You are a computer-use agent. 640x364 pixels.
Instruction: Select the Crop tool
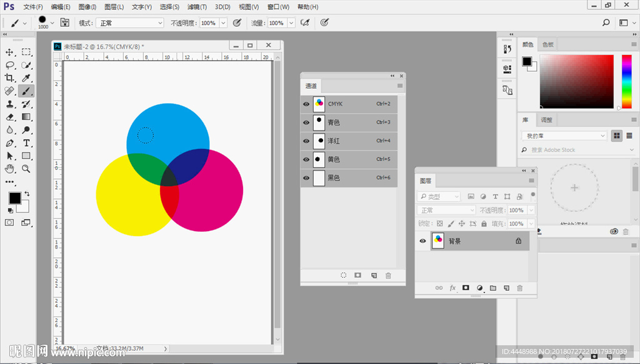[x=9, y=78]
